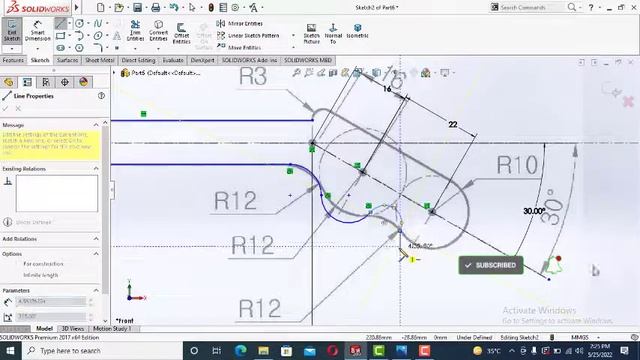Create a new document
The image size is (640, 360).
tap(100, 7)
